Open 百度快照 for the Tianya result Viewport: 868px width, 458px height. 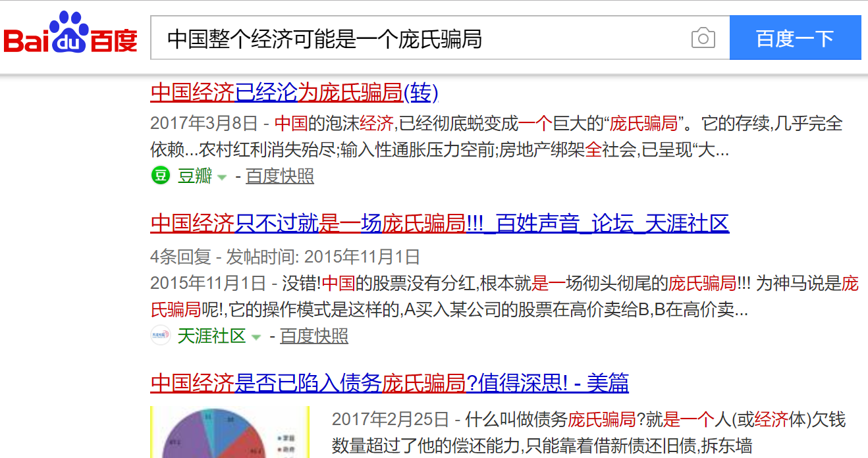314,336
